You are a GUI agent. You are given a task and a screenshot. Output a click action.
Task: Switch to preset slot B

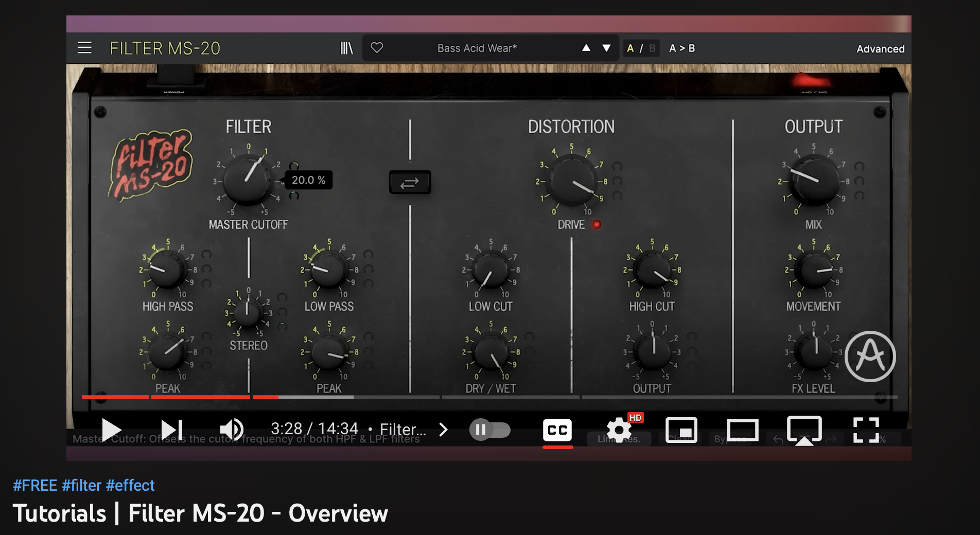pyautogui.click(x=652, y=48)
